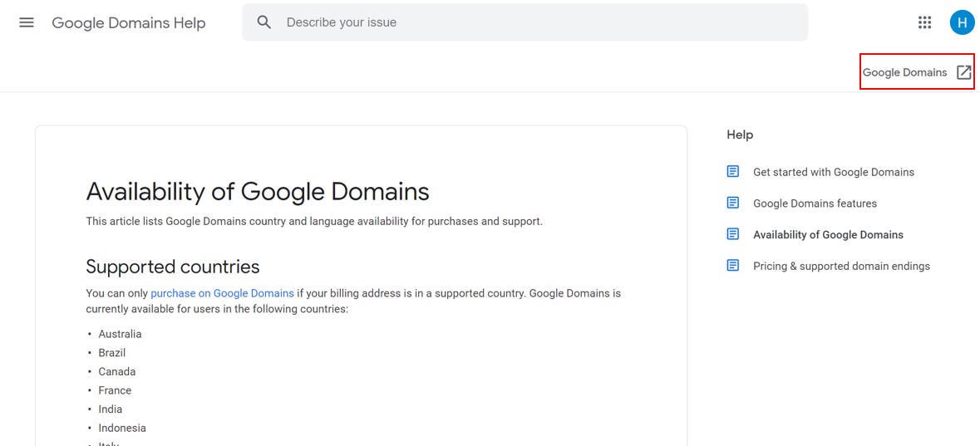Click the article icon for Get started
Viewport: 980px width, 446px height.
(x=732, y=172)
